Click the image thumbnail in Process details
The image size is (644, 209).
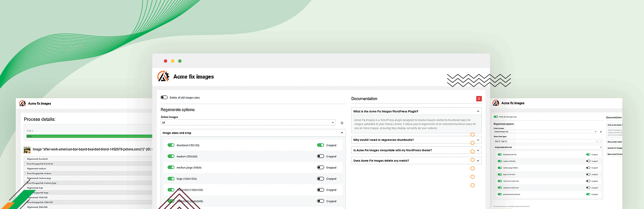pyautogui.click(x=27, y=149)
